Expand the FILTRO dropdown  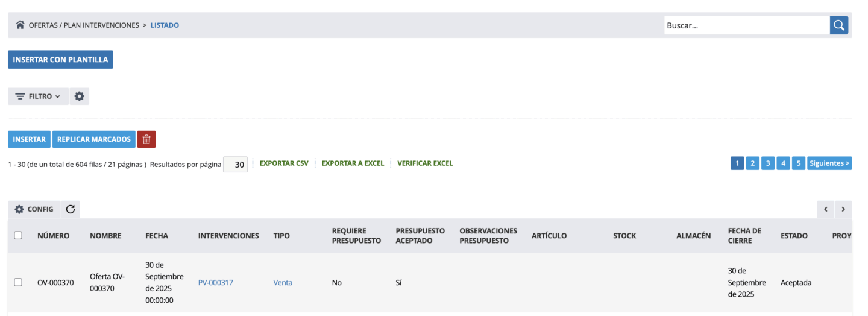38,96
